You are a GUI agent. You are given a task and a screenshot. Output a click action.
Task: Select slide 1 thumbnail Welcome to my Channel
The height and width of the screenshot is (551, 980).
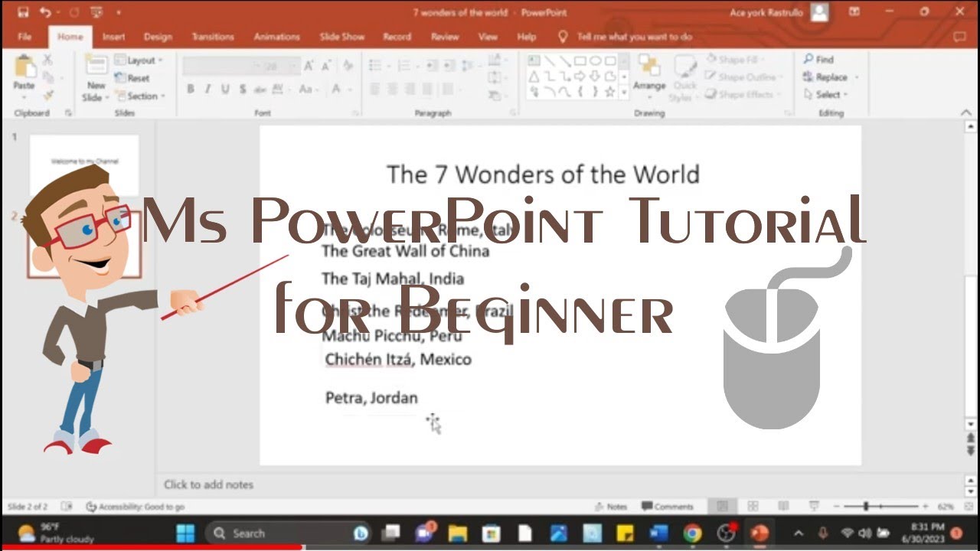pyautogui.click(x=84, y=165)
